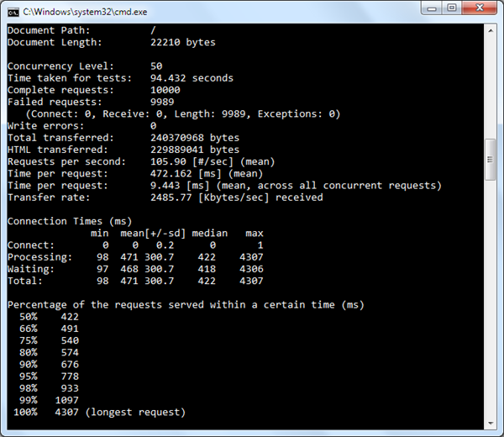The image size is (504, 437).
Task: Click the Processing: row label
Action: point(39,257)
